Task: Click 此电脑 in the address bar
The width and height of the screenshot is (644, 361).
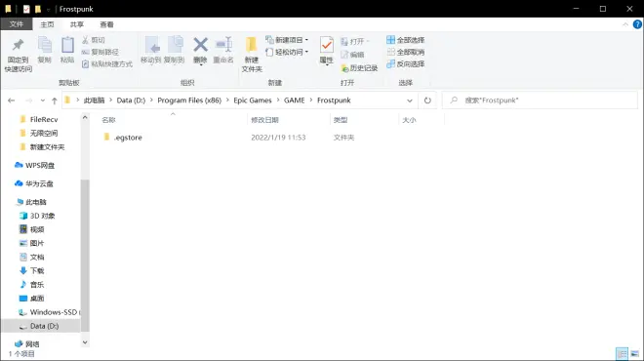Action: coord(94,100)
